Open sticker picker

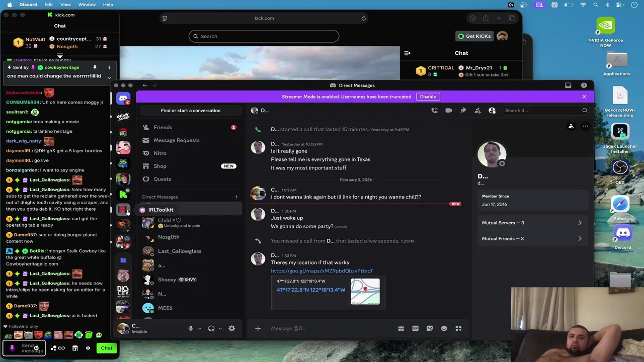(430, 328)
